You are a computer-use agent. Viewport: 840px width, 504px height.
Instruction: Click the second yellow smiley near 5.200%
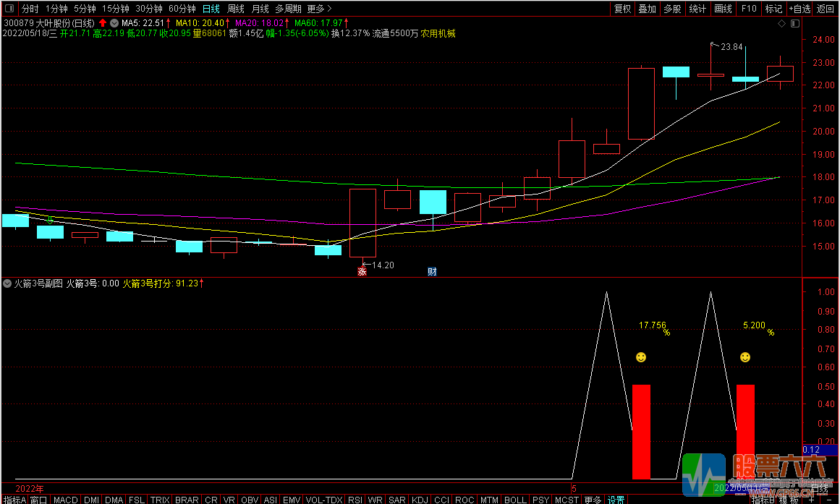744,357
